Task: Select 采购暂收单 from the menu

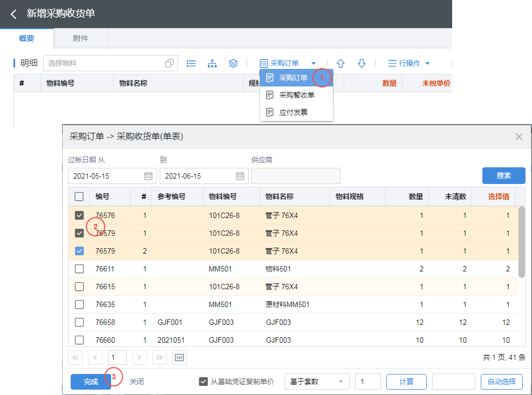Action: [297, 95]
